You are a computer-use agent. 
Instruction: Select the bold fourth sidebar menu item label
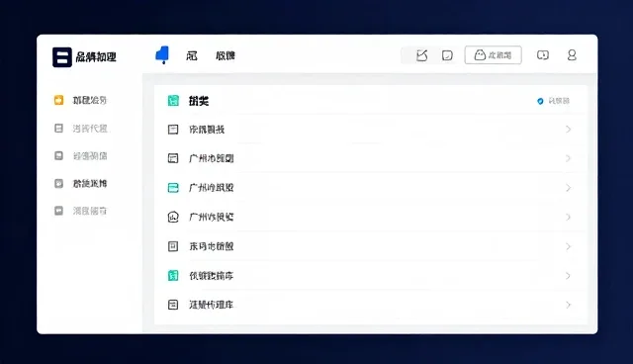(x=90, y=184)
